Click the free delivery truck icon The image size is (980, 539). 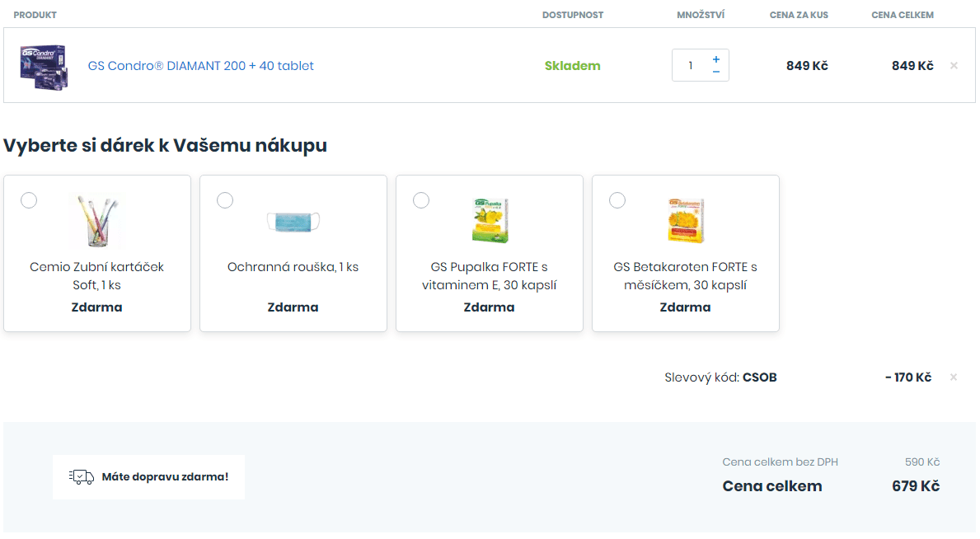[x=82, y=477]
